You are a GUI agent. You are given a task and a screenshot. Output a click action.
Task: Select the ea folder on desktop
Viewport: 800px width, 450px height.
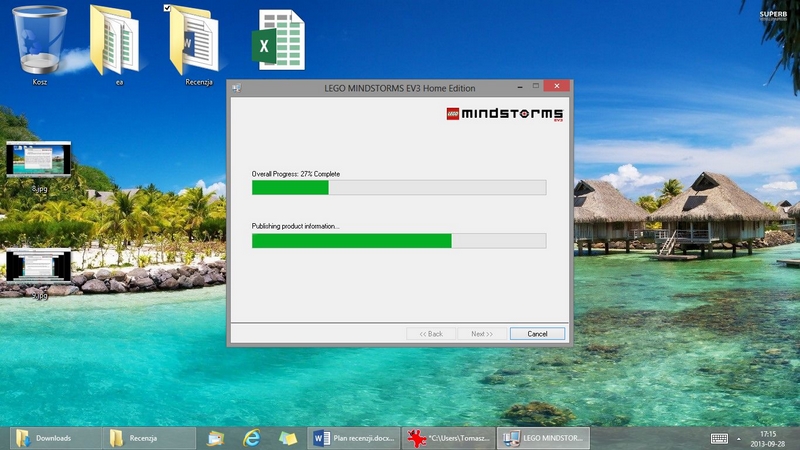tap(115, 45)
